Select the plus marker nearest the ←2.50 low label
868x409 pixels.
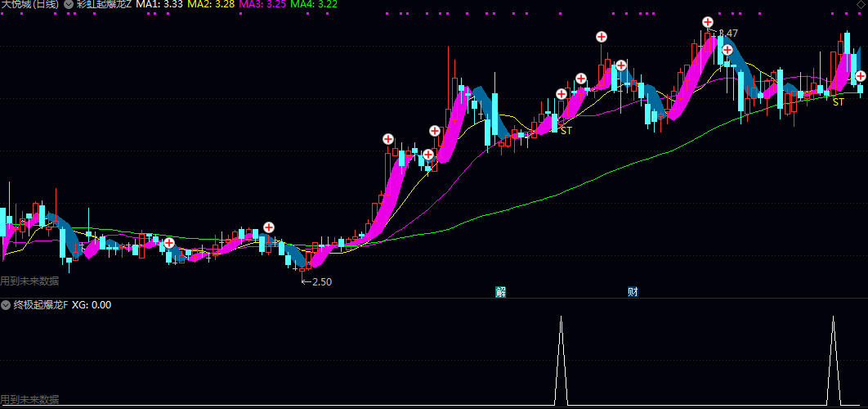click(x=268, y=227)
